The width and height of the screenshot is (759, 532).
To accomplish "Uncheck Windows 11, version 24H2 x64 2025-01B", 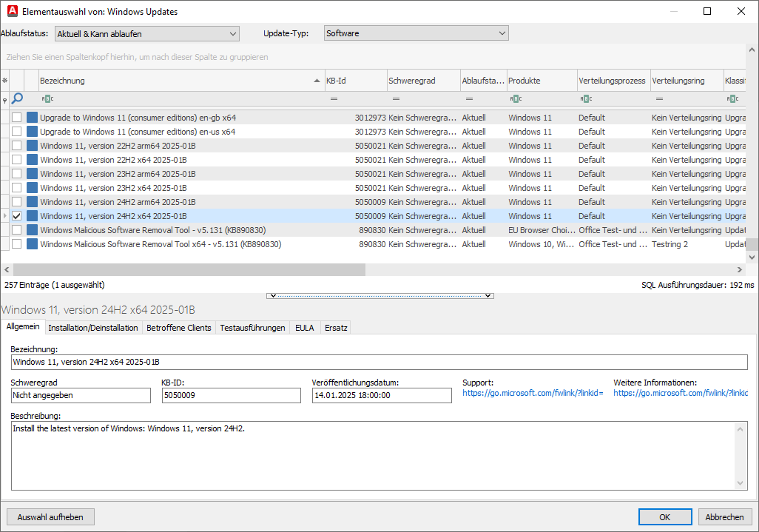I will [x=16, y=216].
